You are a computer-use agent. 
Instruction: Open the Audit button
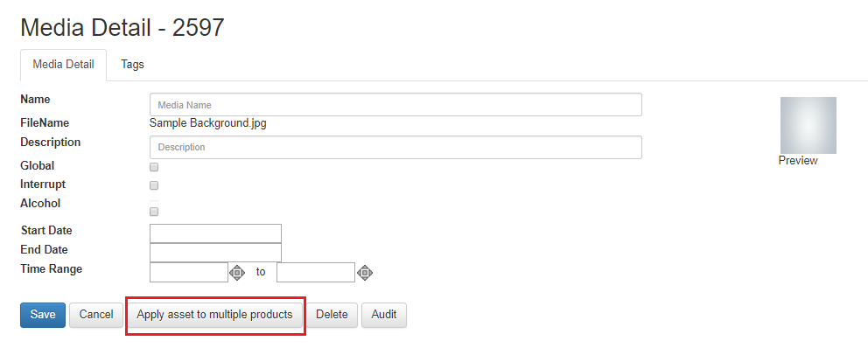pos(383,315)
